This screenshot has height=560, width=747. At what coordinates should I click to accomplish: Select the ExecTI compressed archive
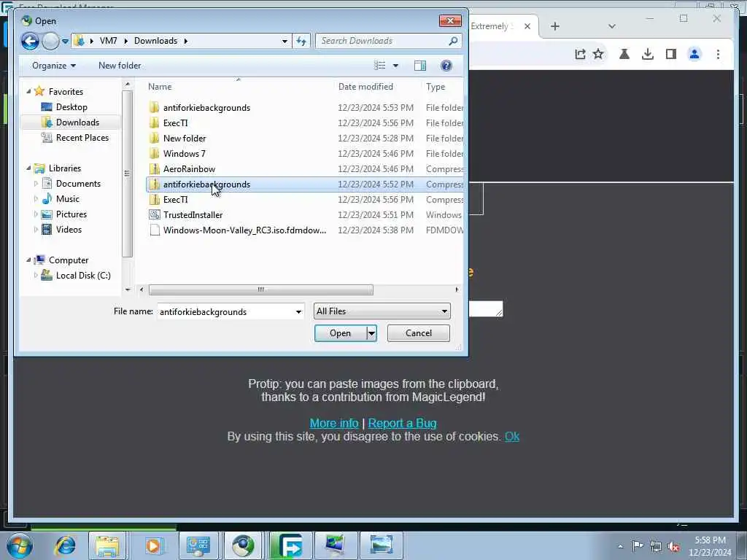[x=305, y=200]
